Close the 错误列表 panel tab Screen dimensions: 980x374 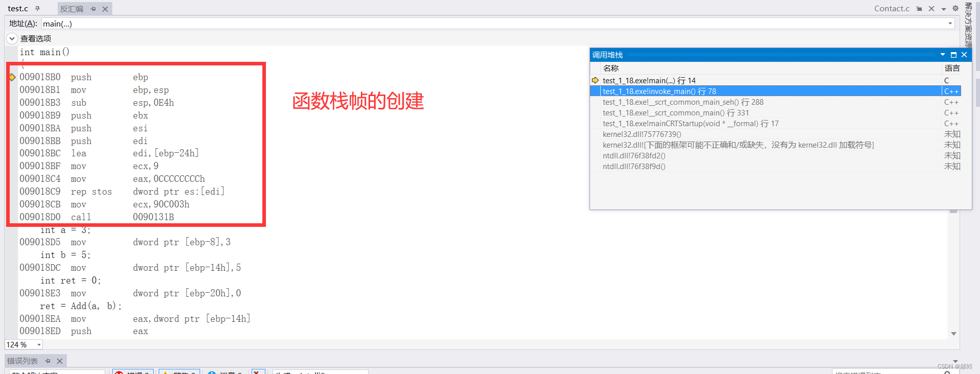coord(60,361)
